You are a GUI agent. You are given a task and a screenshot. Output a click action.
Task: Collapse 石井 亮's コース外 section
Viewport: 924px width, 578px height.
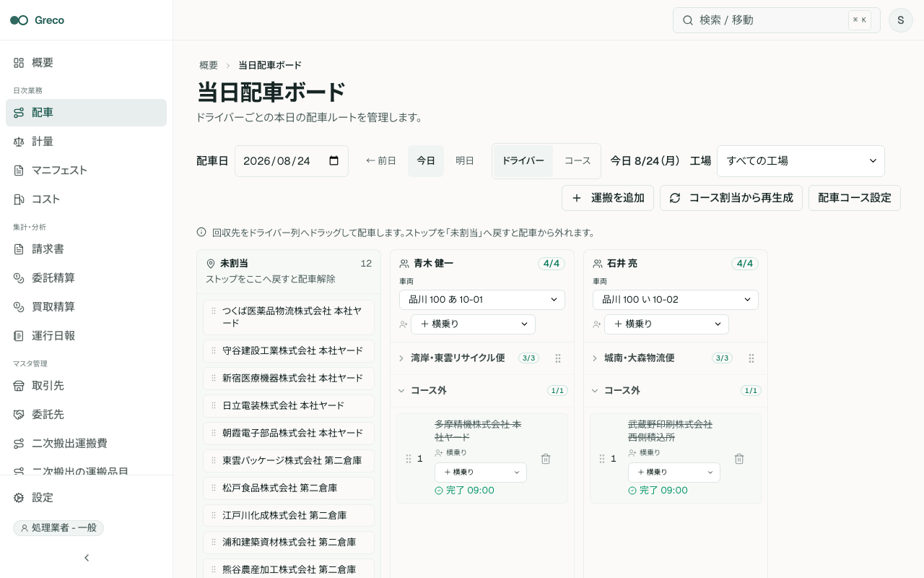[x=595, y=391]
